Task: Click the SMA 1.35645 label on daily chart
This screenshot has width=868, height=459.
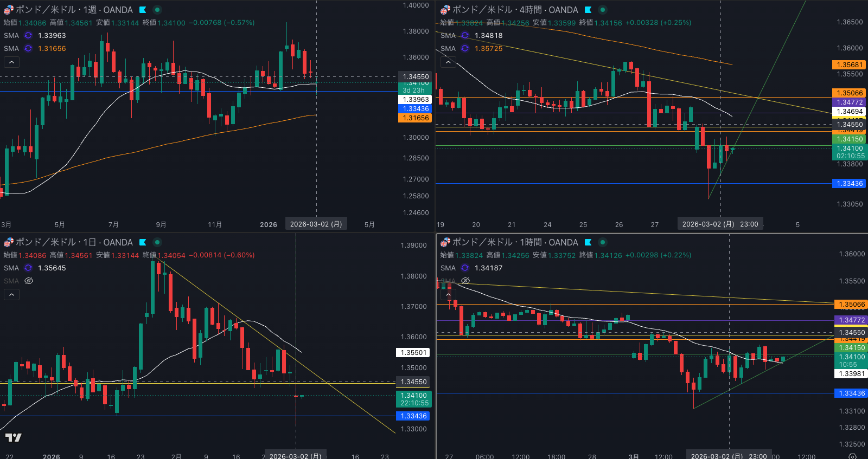Action: (52, 268)
